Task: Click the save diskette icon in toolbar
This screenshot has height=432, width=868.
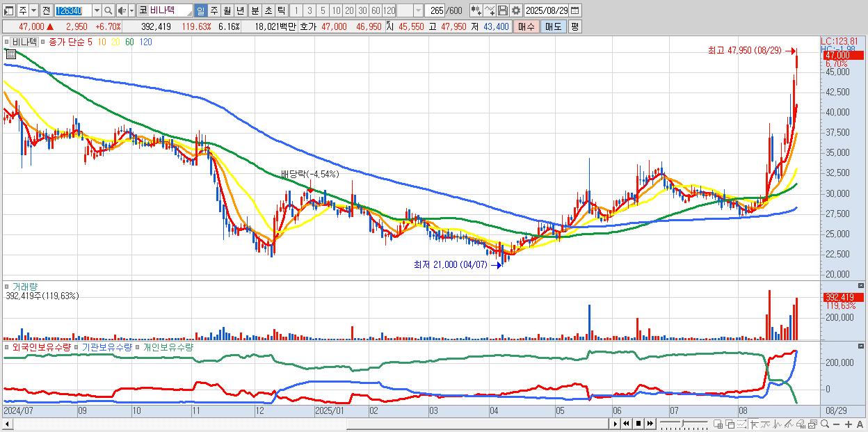Action: point(503,10)
